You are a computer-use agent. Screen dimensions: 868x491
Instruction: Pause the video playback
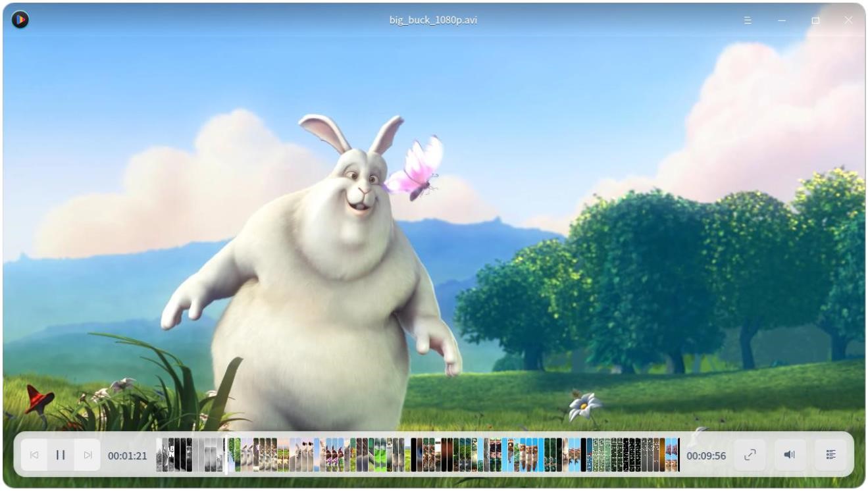click(61, 455)
